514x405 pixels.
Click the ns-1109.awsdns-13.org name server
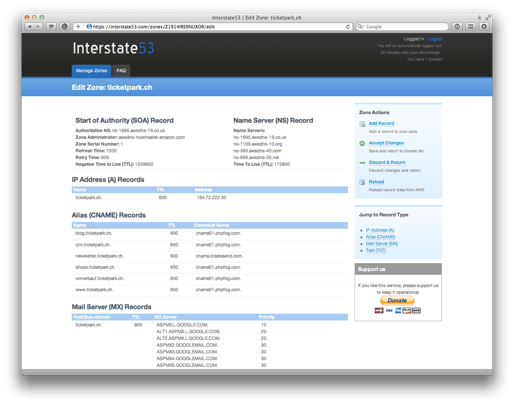click(x=257, y=144)
